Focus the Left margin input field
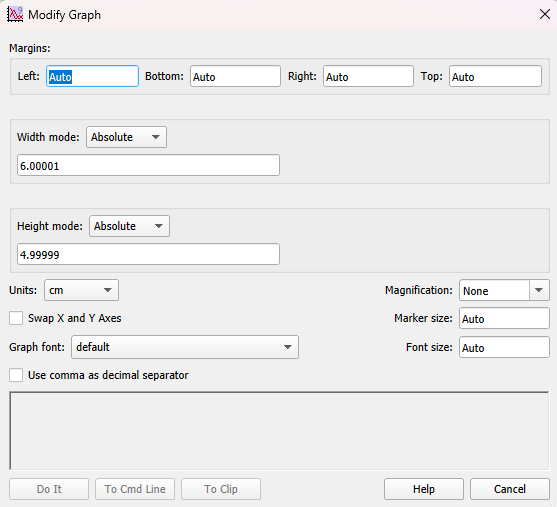 [92, 76]
